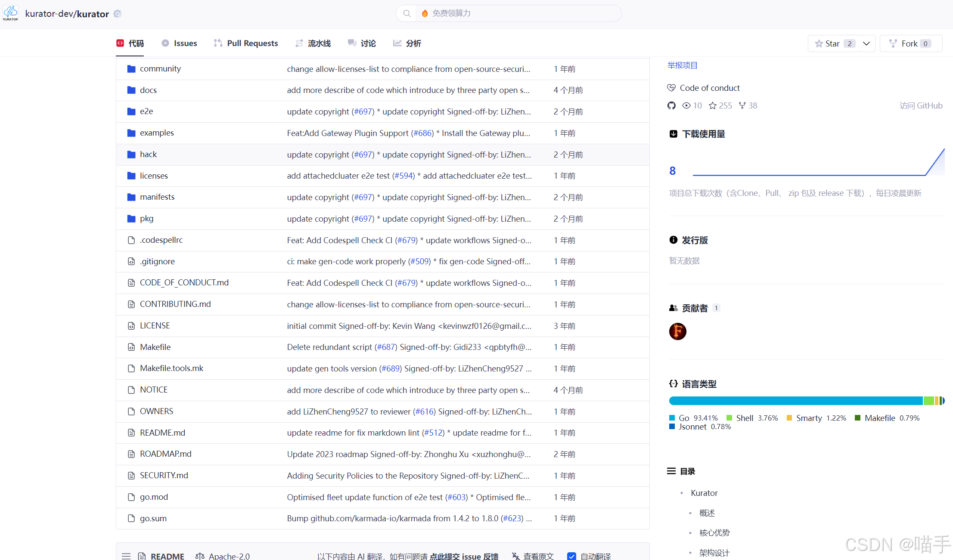
Task: Click the Fork button
Action: point(910,43)
